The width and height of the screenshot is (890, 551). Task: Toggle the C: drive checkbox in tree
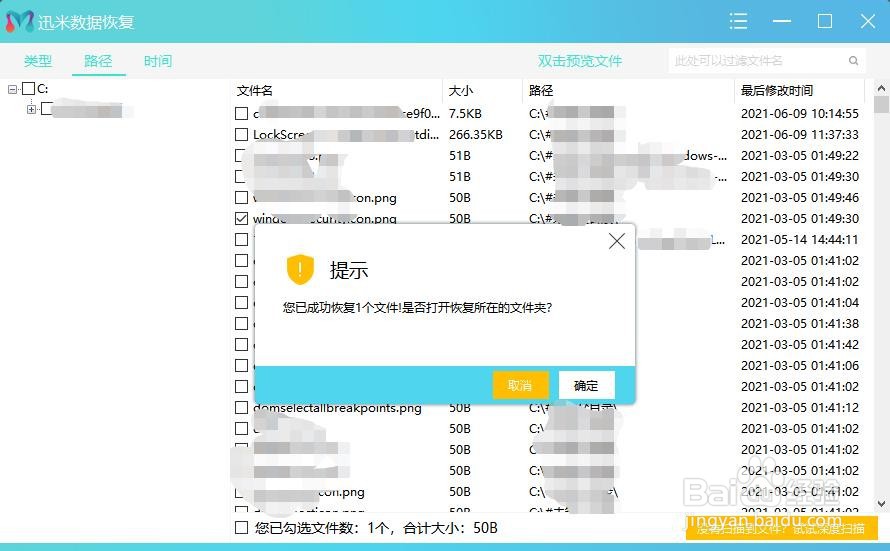pos(28,89)
